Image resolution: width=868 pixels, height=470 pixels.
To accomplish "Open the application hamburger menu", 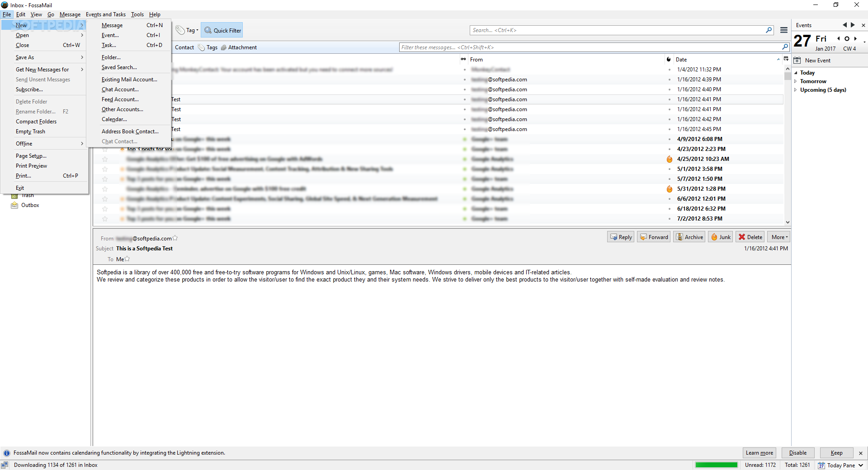I will [784, 30].
